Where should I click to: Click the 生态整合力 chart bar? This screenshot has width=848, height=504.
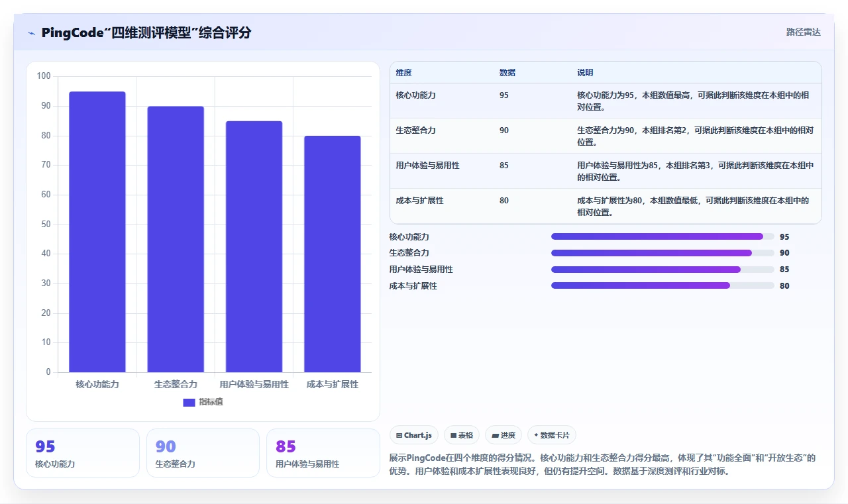click(176, 239)
